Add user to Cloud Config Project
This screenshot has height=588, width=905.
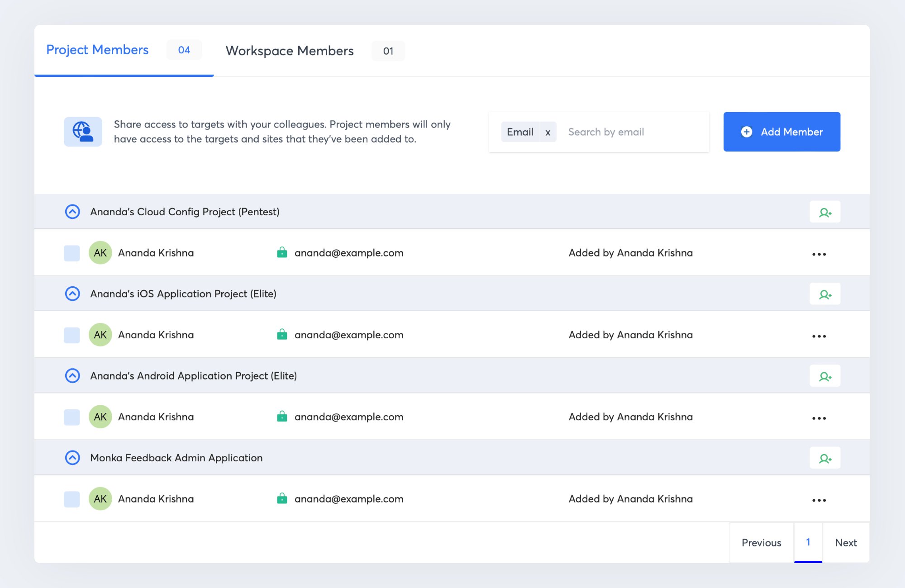point(825,212)
